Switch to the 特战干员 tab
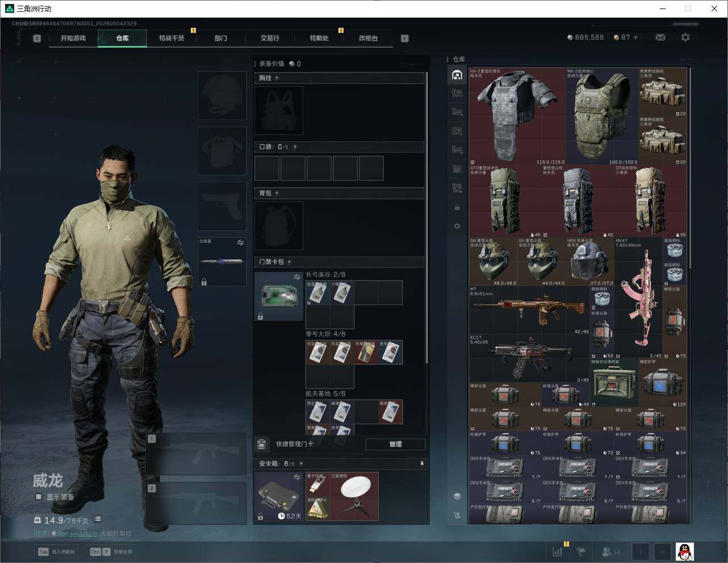728x563 pixels. click(x=171, y=38)
